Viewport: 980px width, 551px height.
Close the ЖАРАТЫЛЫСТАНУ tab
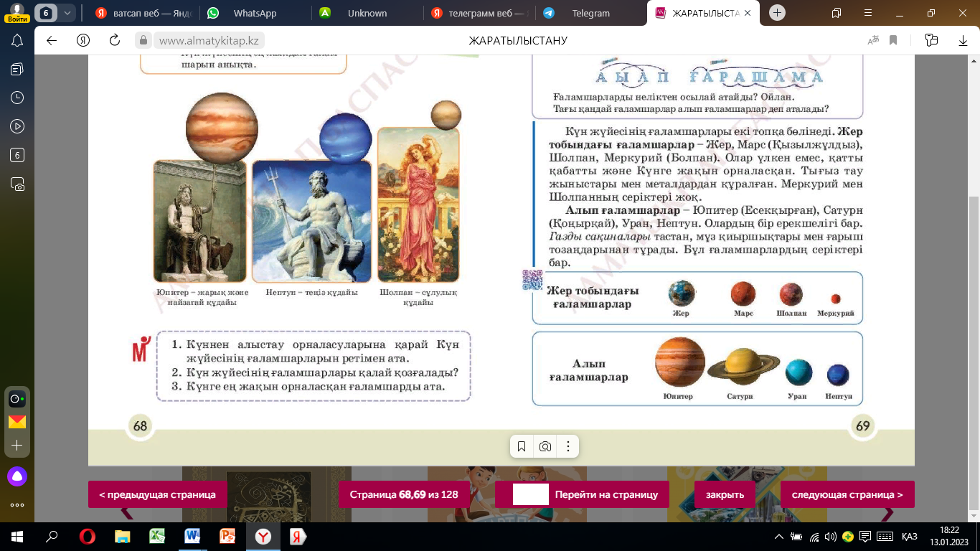click(x=748, y=13)
